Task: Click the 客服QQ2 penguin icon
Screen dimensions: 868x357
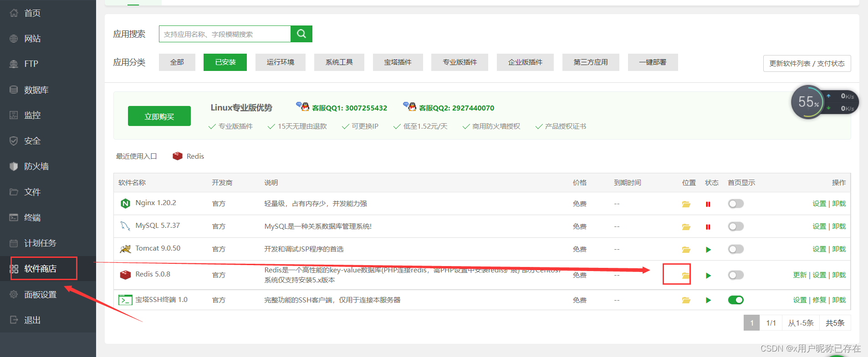Action: [409, 107]
